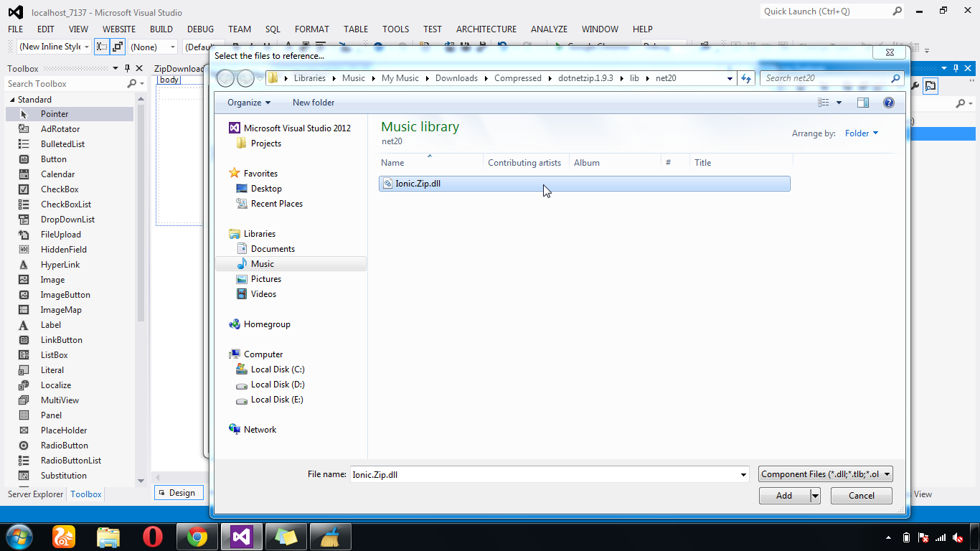
Task: Click the Search Toolbox field
Action: click(x=66, y=84)
